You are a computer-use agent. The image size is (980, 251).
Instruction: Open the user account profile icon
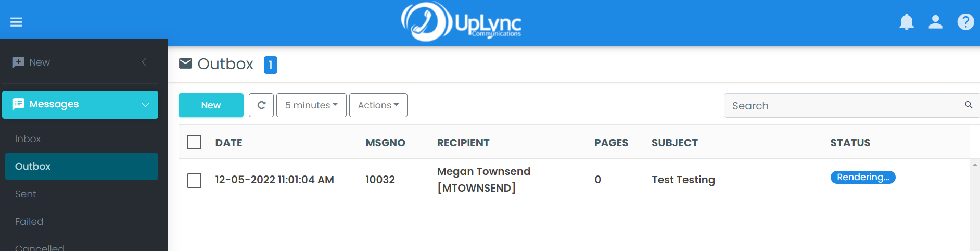pos(936,22)
